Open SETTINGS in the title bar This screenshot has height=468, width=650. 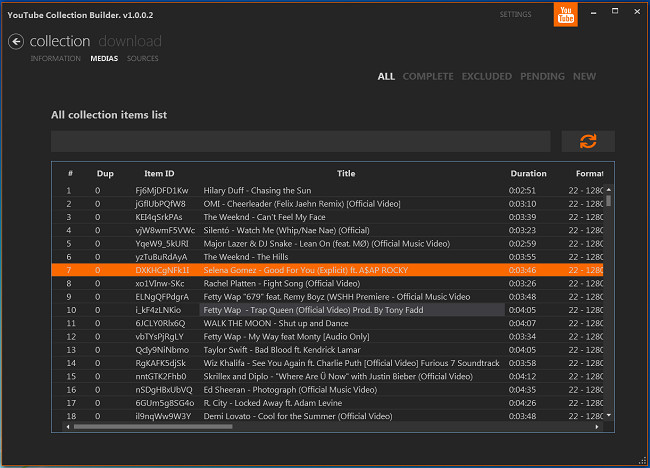click(515, 15)
